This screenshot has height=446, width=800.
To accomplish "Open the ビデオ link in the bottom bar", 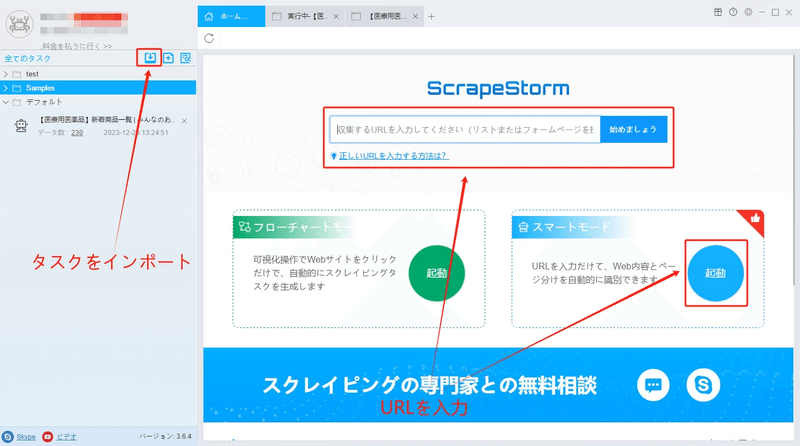I will coord(66,437).
